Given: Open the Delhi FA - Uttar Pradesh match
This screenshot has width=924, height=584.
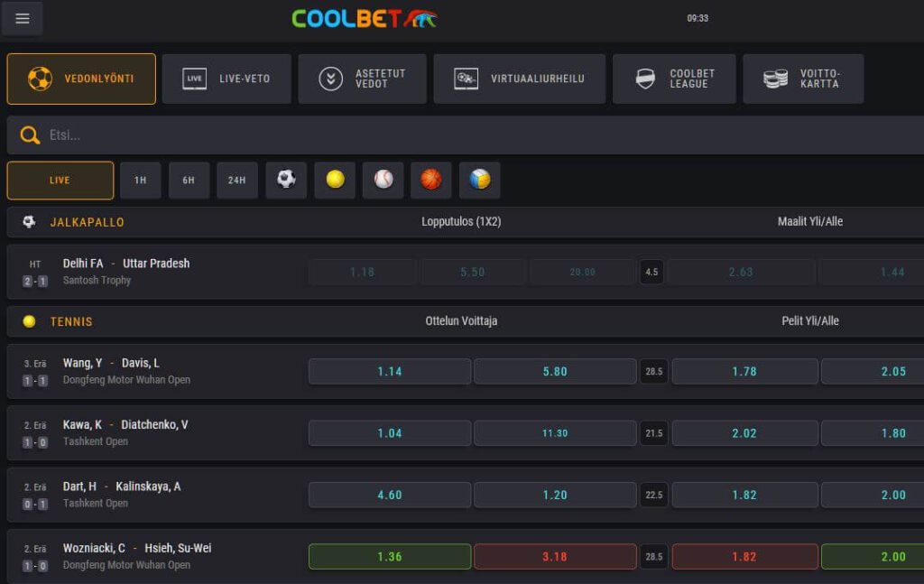Looking at the screenshot, I should (126, 264).
